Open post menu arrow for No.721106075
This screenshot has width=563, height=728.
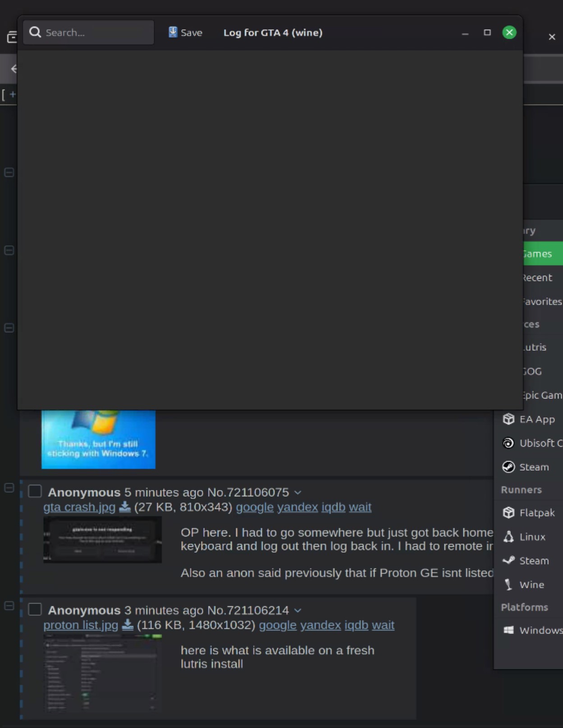tap(298, 493)
